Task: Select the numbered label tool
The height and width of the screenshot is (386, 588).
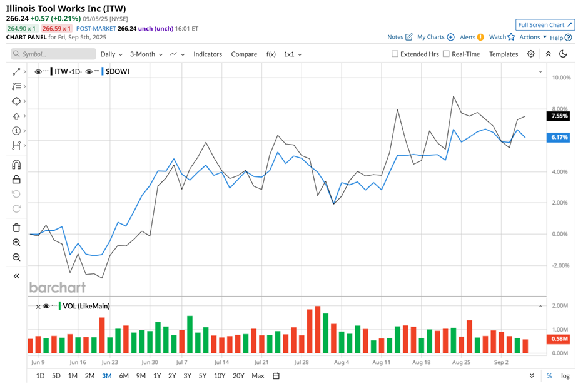Action: click(16, 131)
